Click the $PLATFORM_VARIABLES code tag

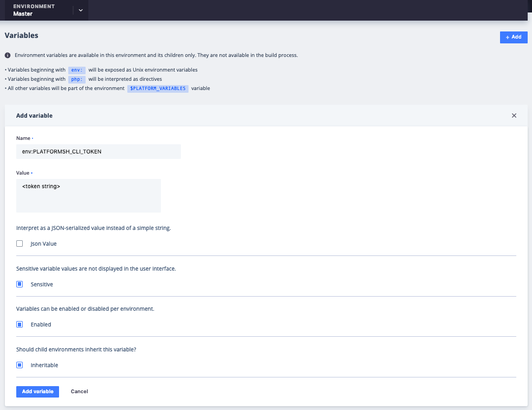pos(158,88)
